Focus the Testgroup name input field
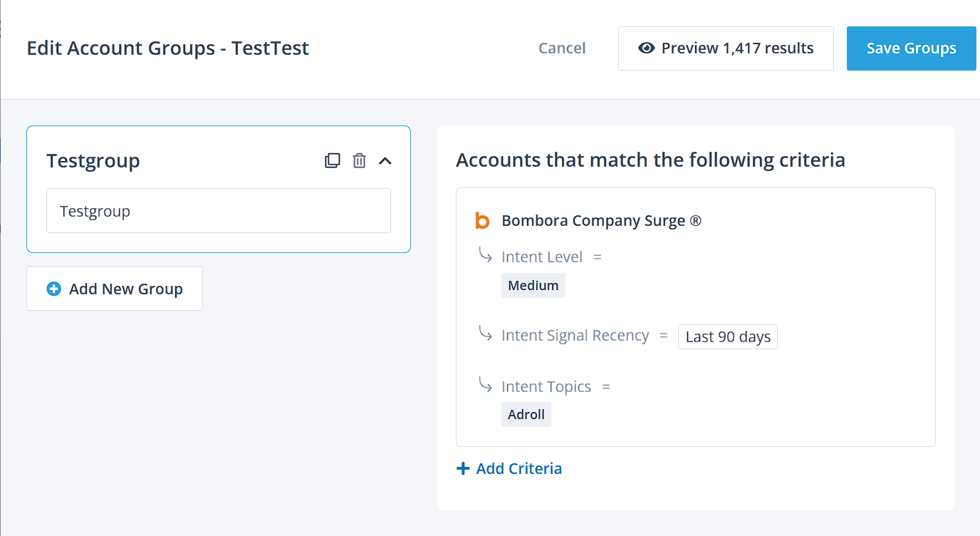980x536 pixels. pyautogui.click(x=218, y=211)
